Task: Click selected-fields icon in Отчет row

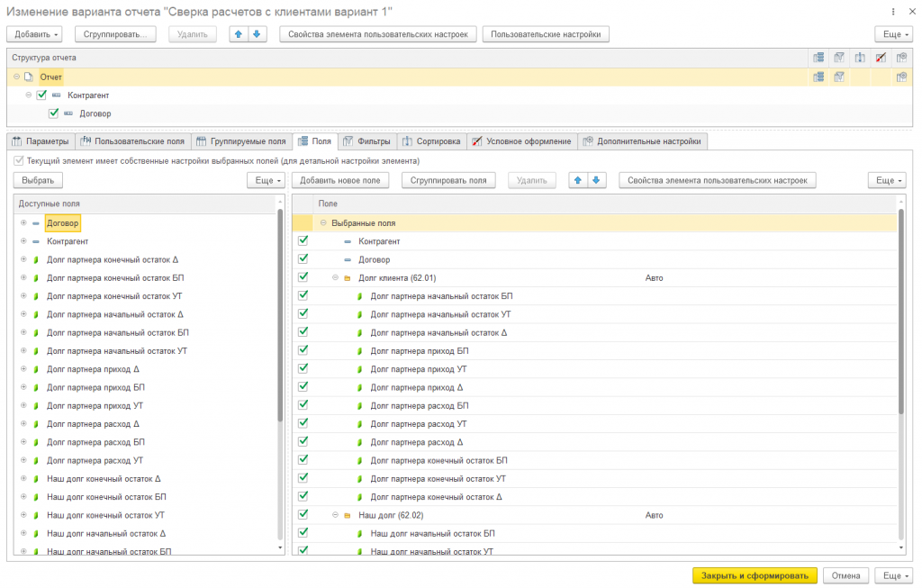Action: [818, 77]
